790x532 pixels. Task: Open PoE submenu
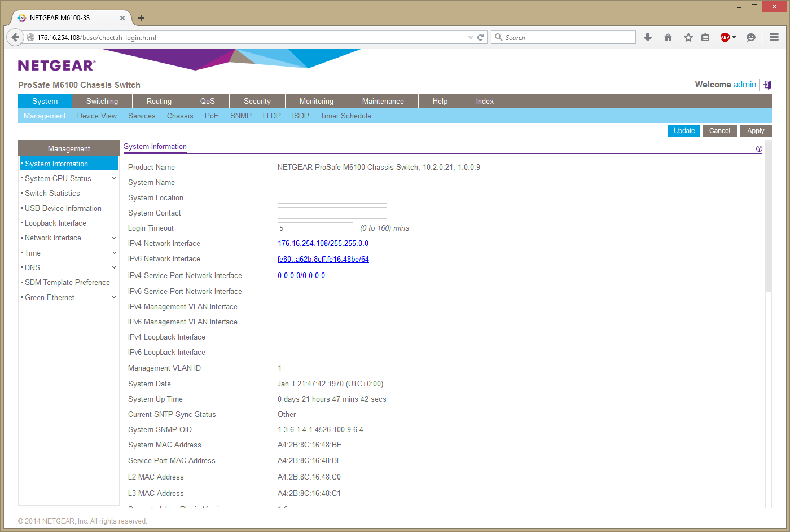click(212, 116)
